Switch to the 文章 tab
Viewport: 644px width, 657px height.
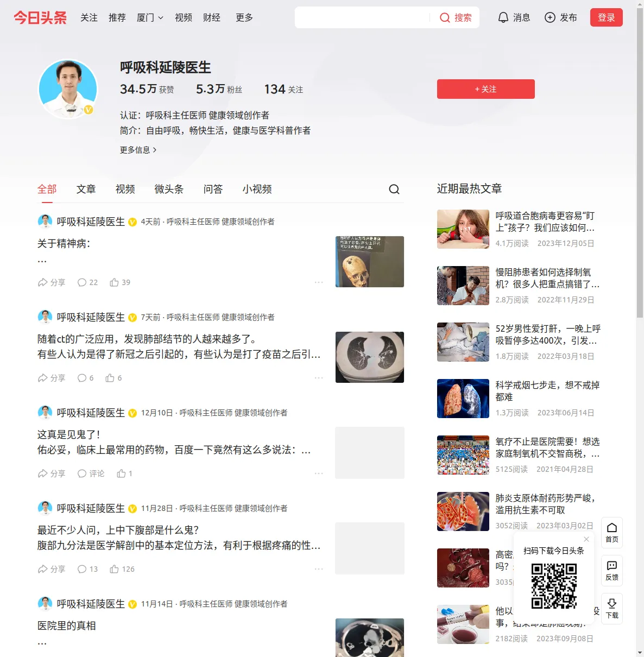86,189
